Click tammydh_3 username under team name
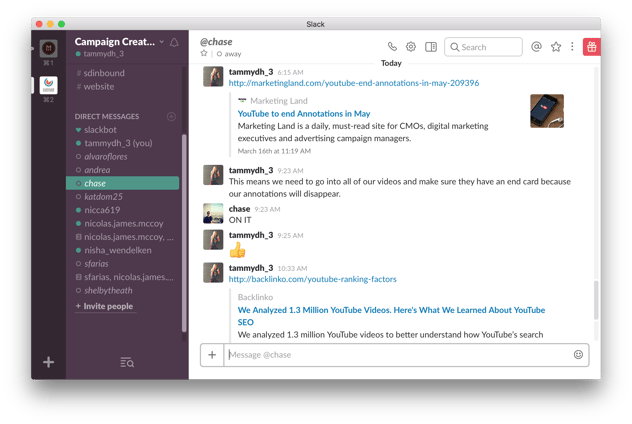Image resolution: width=632 pixels, height=424 pixels. (x=104, y=54)
